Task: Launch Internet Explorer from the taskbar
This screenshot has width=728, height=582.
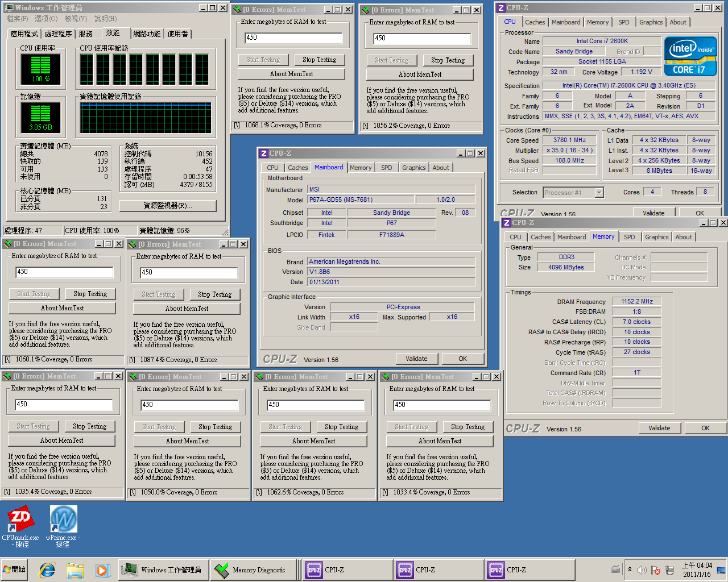Action: click(x=47, y=569)
